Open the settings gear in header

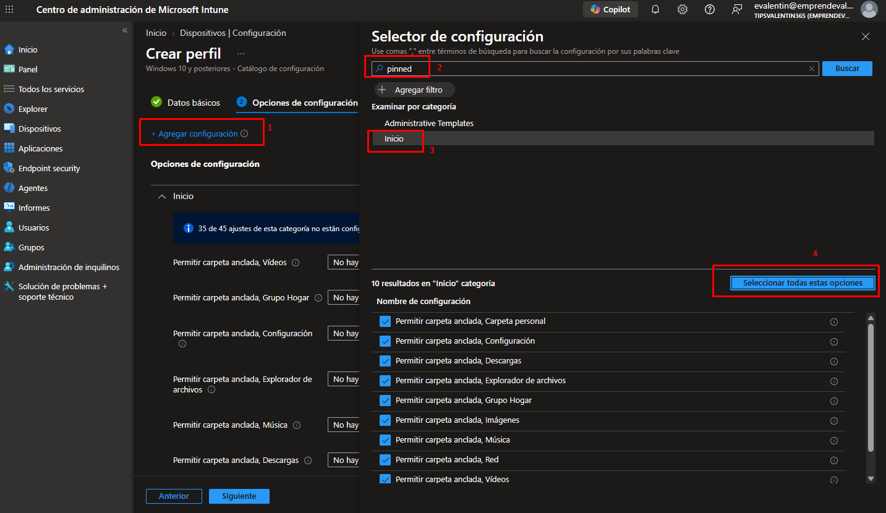click(x=683, y=10)
